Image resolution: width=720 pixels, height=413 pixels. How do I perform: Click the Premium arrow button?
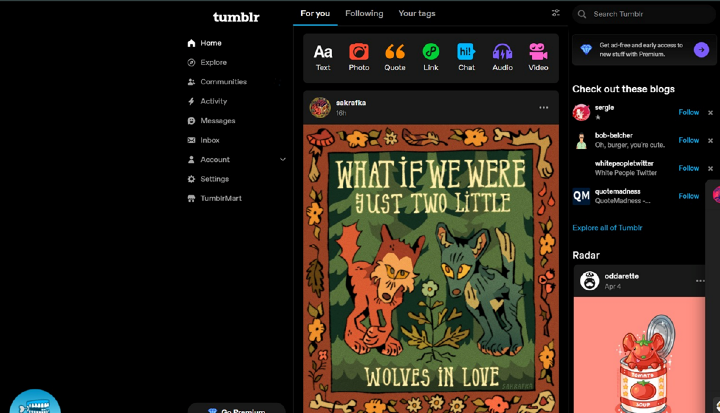[701, 50]
